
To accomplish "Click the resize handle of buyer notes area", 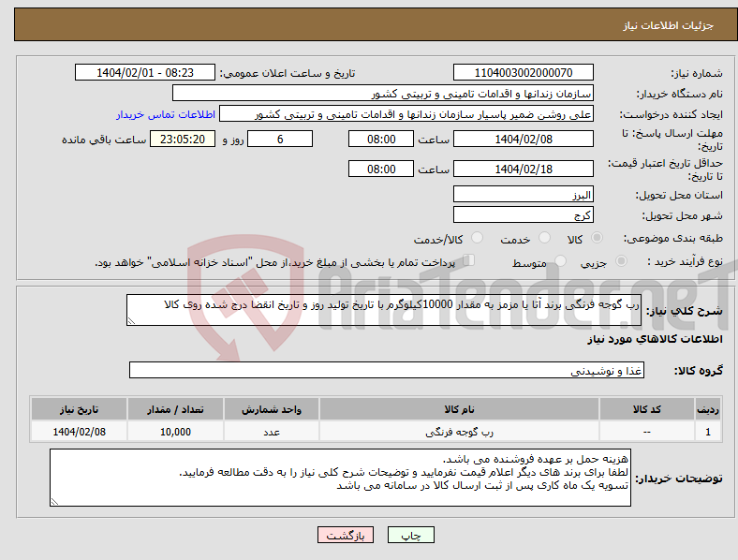I will (x=54, y=502).
